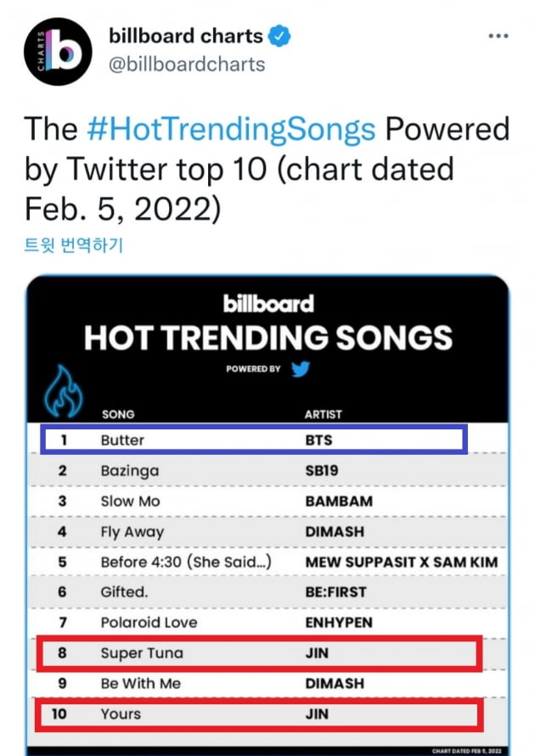The width and height of the screenshot is (535, 756).
Task: Open the three-dot tweet options menu
Action: coord(498,36)
